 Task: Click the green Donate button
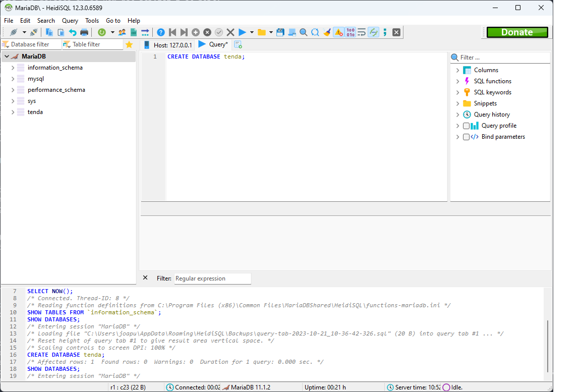tap(517, 32)
